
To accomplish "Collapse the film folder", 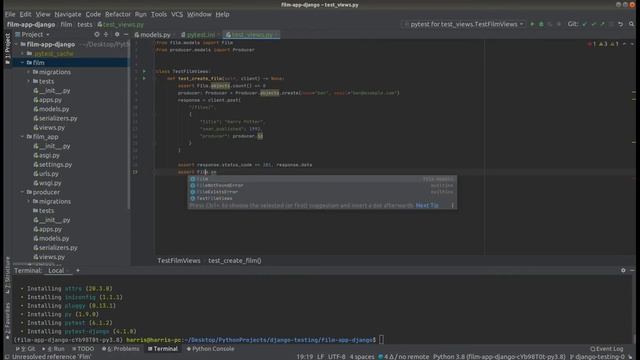I will (22, 63).
